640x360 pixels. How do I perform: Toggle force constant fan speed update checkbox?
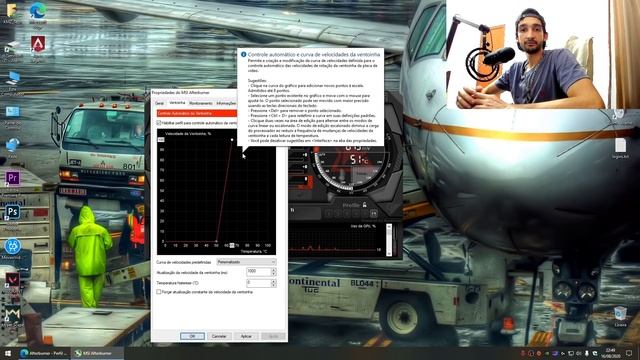[159, 292]
